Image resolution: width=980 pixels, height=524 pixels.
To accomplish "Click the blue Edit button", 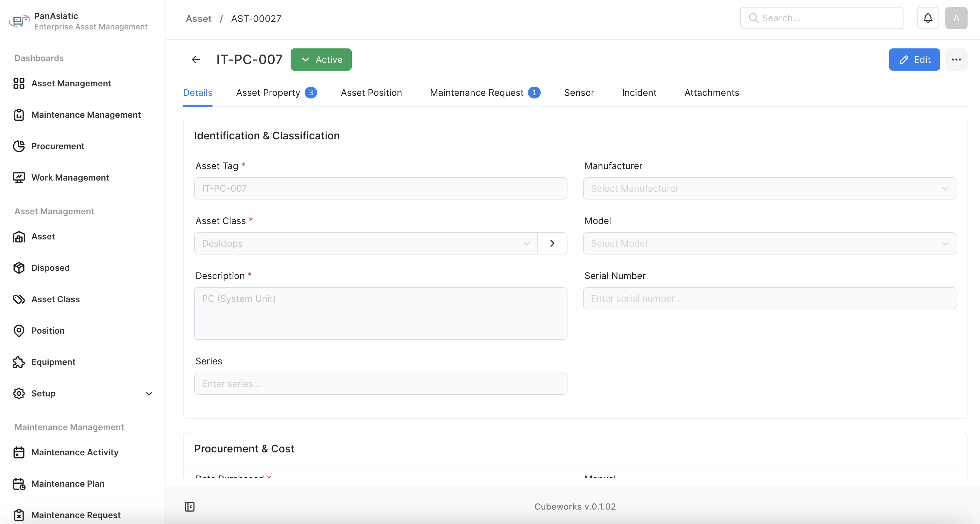I will 914,59.
